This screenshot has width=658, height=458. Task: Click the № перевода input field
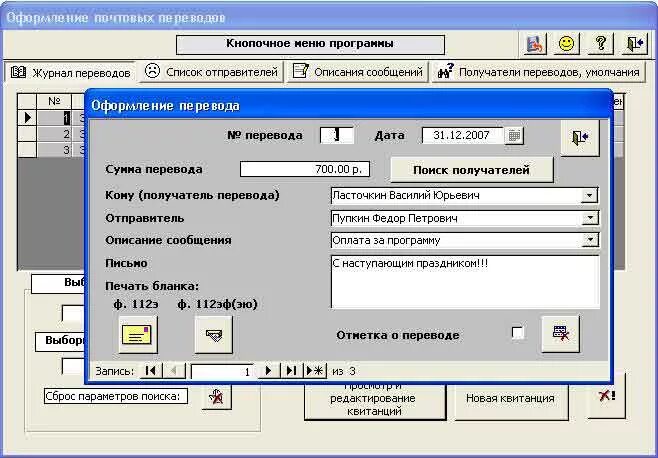(x=337, y=135)
